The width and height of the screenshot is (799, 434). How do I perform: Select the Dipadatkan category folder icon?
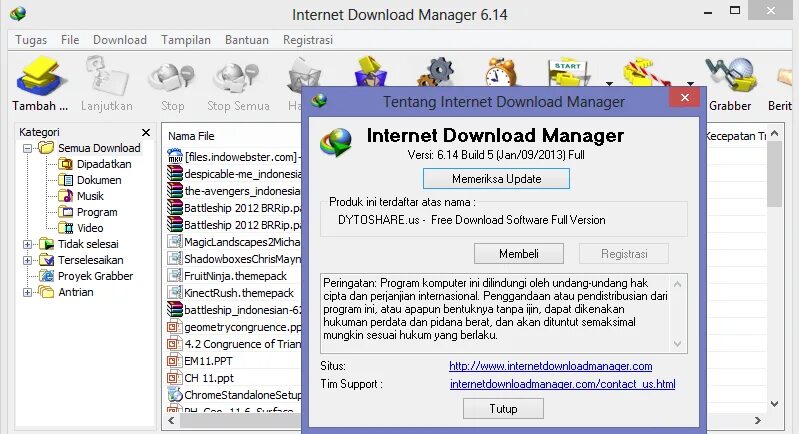[x=65, y=164]
